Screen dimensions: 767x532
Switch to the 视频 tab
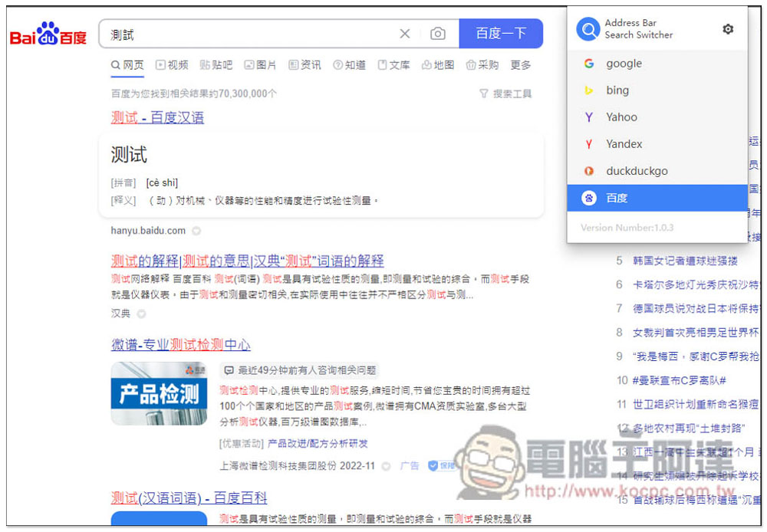tap(172, 65)
